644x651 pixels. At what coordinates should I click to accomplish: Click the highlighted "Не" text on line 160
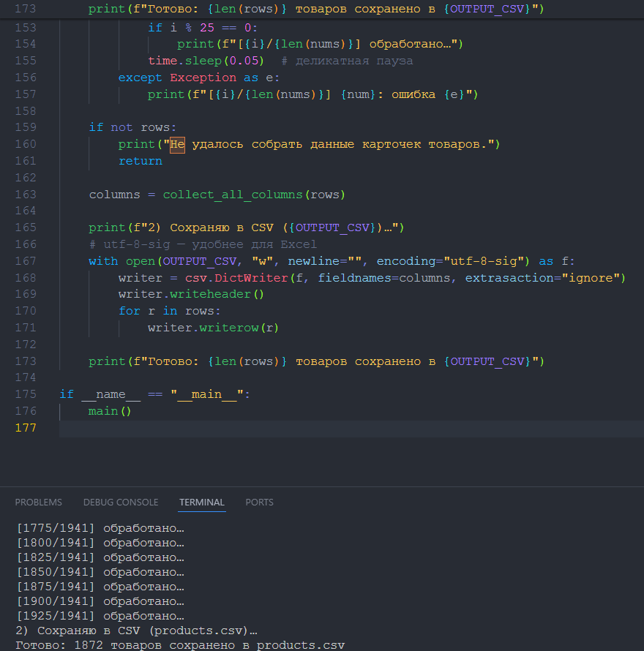pyautogui.click(x=177, y=144)
